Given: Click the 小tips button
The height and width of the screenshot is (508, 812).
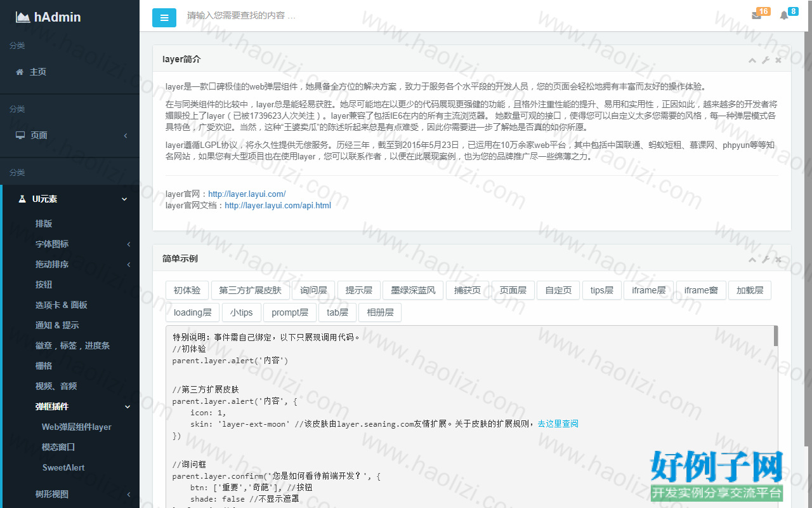Looking at the screenshot, I should (241, 312).
